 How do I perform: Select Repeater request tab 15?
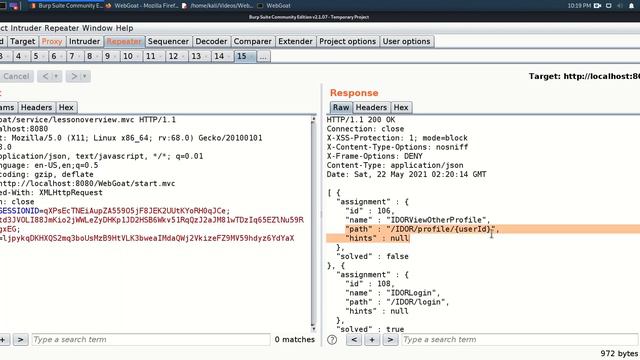[x=245, y=56]
